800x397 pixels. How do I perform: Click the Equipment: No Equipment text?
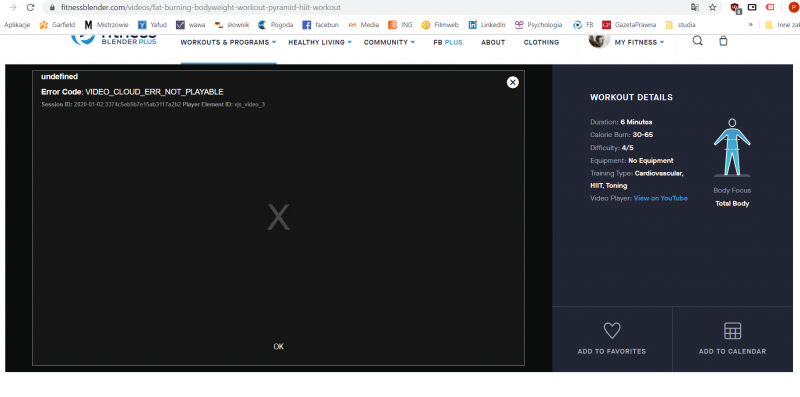[x=632, y=160]
